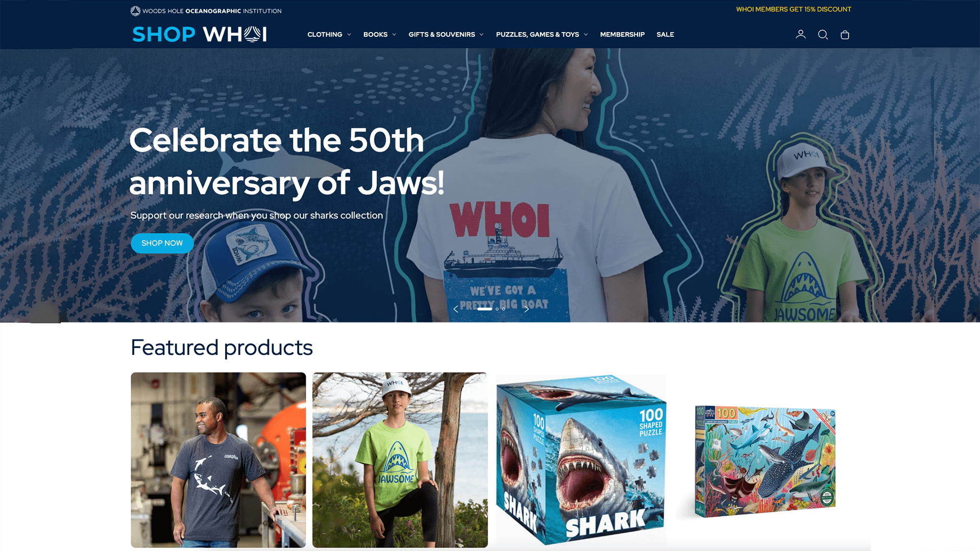Open the Shark 100 shaped puzzle product
The height and width of the screenshot is (551, 980).
pos(581,460)
